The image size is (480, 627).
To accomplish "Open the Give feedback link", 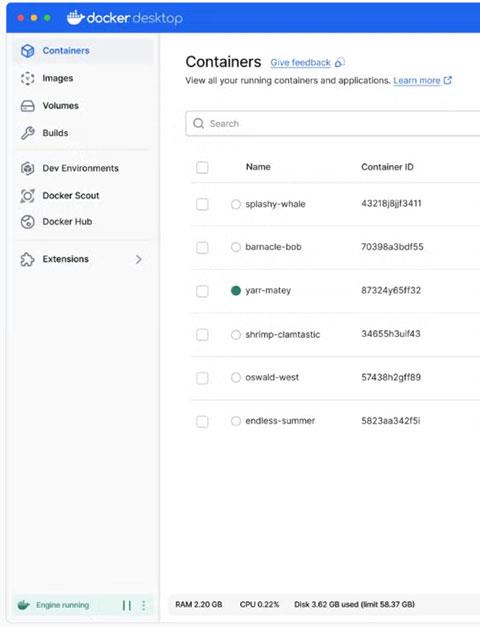I will point(300,63).
